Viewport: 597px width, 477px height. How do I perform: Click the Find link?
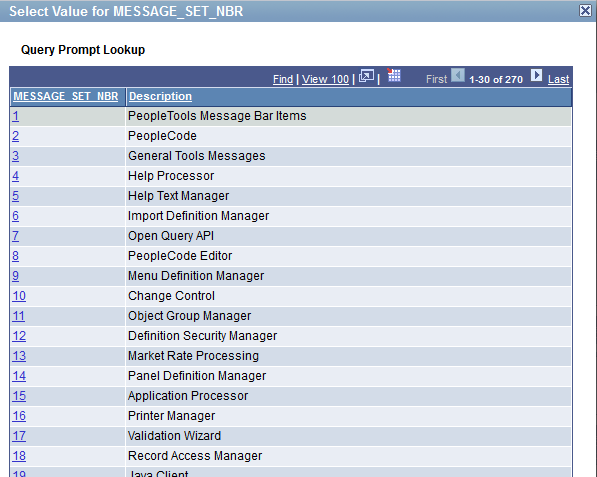283,79
